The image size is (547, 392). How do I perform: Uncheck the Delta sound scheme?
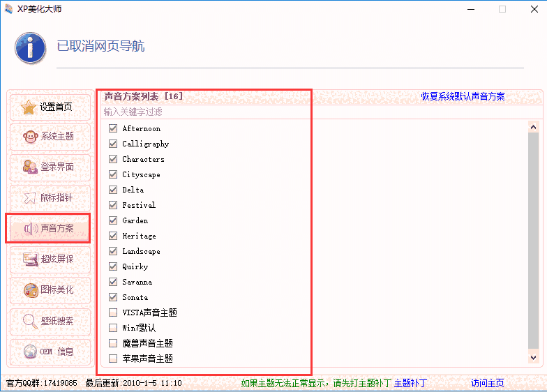tap(113, 190)
